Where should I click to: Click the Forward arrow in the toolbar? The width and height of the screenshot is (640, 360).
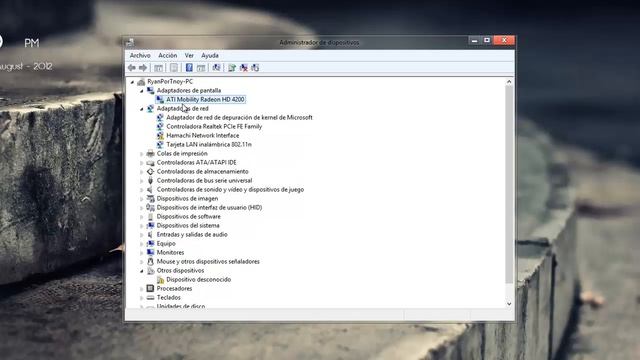(143, 68)
